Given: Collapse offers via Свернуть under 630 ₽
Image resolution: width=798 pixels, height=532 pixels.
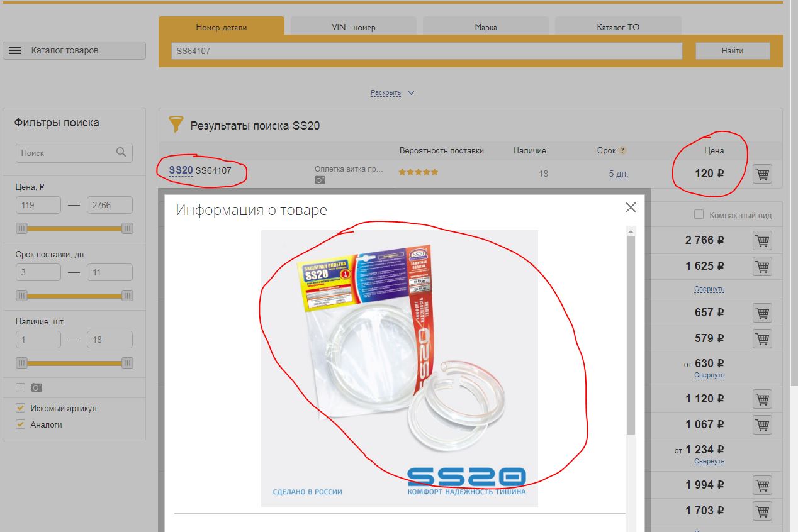Looking at the screenshot, I should [x=709, y=375].
